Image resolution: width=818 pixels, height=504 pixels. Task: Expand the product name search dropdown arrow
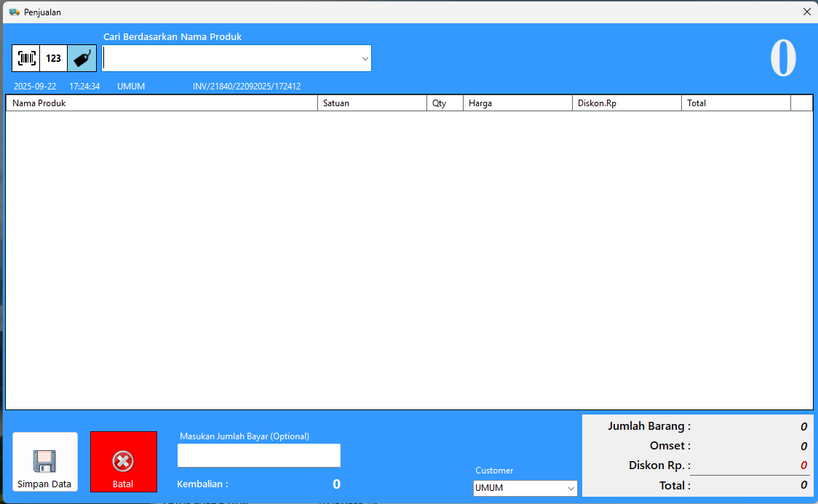(x=365, y=59)
